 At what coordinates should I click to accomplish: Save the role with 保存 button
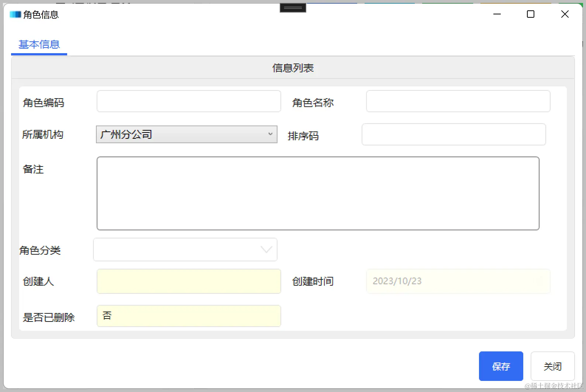pos(501,366)
